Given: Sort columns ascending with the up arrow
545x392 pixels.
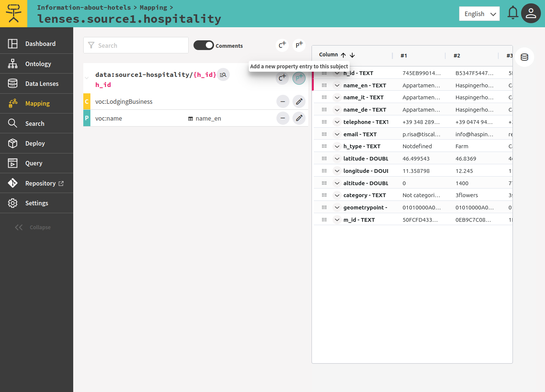Looking at the screenshot, I should (343, 55).
